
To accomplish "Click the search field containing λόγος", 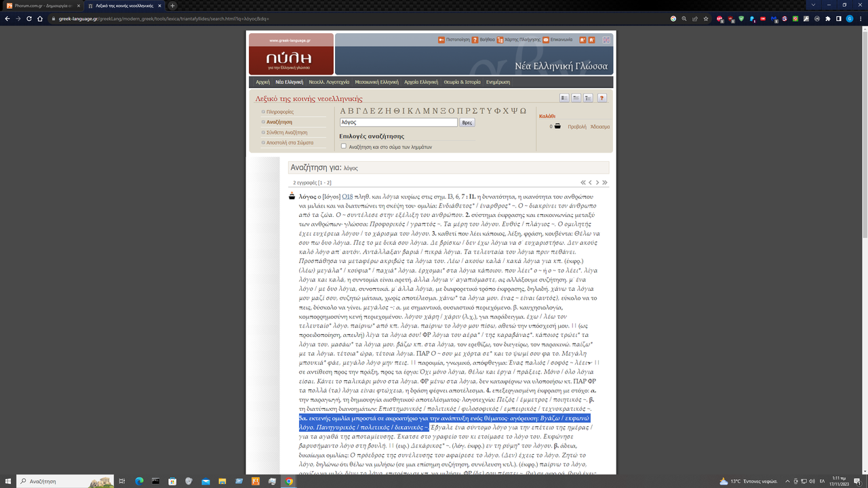I will [x=399, y=123].
